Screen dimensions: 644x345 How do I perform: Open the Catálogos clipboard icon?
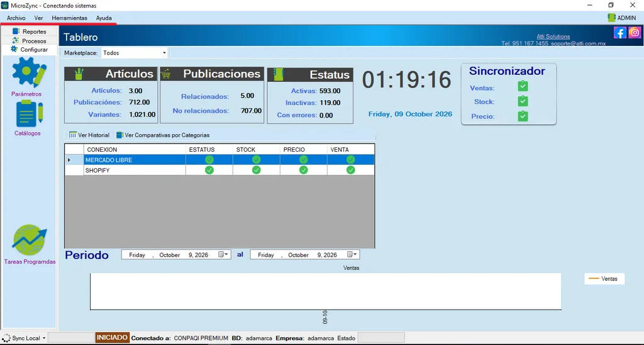pos(29,113)
